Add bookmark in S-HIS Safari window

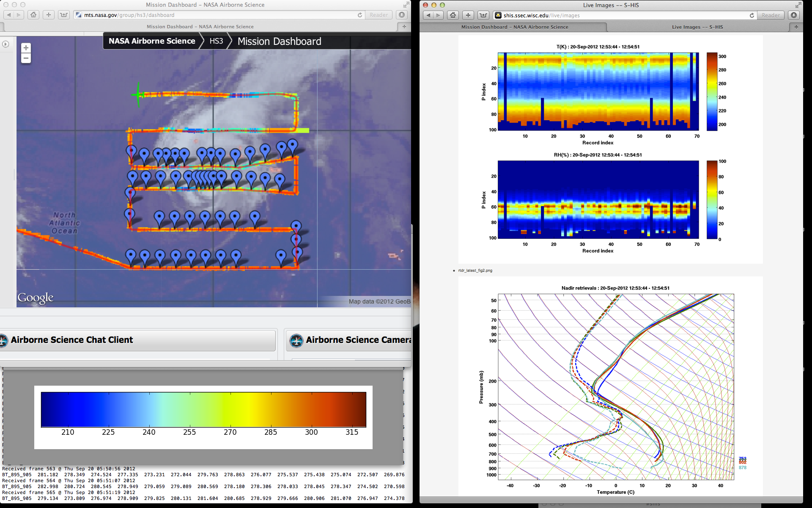pyautogui.click(x=468, y=15)
